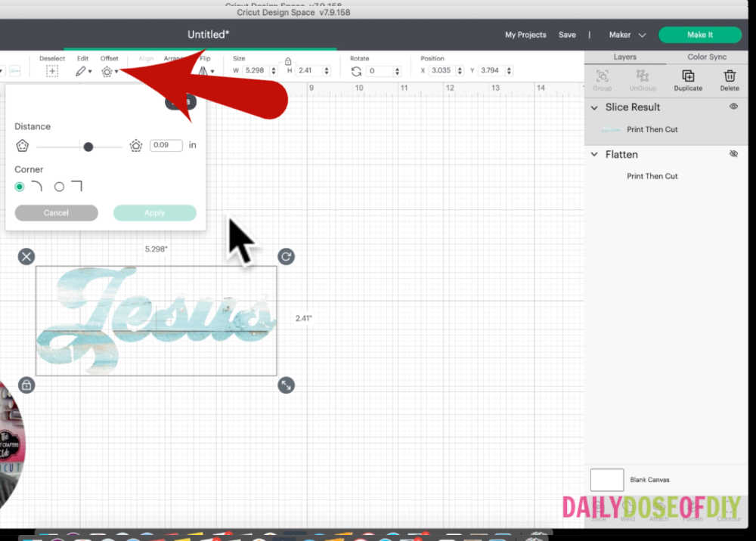Click the Deselect icon in toolbar
Viewport: 756px width, 541px height.
tap(51, 71)
